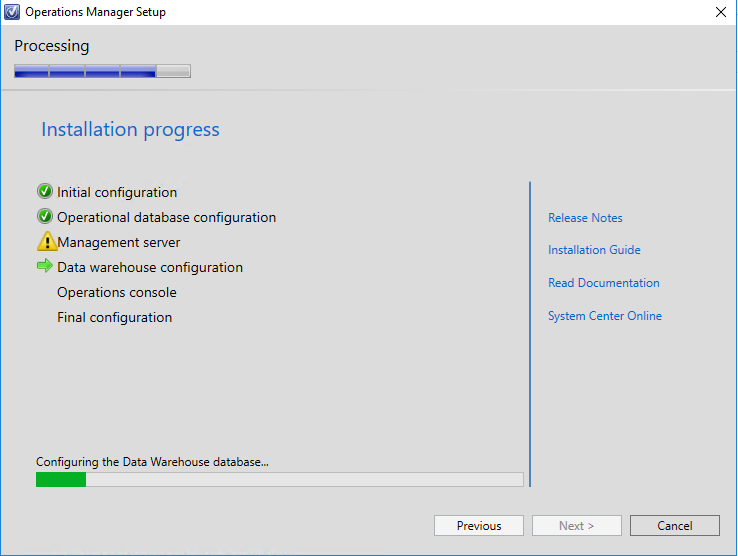
Task: Click the Processing header label
Action: (51, 46)
